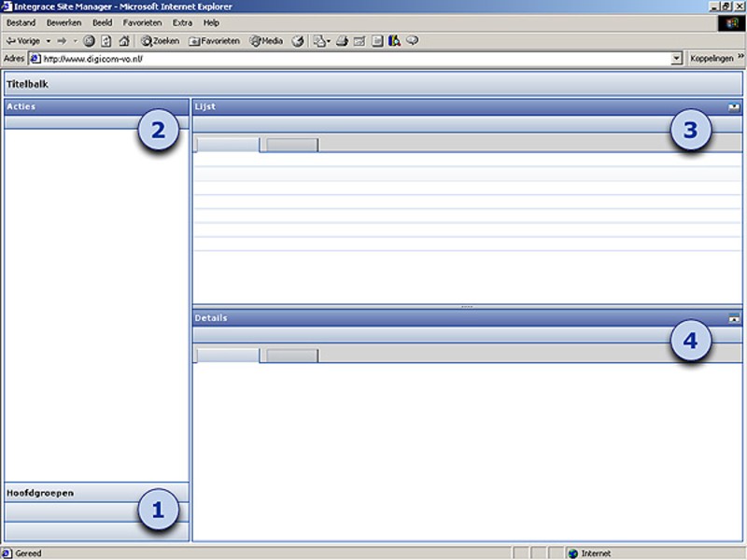Open the Bestand menu
Screen dimensions: 747x560
21,22
